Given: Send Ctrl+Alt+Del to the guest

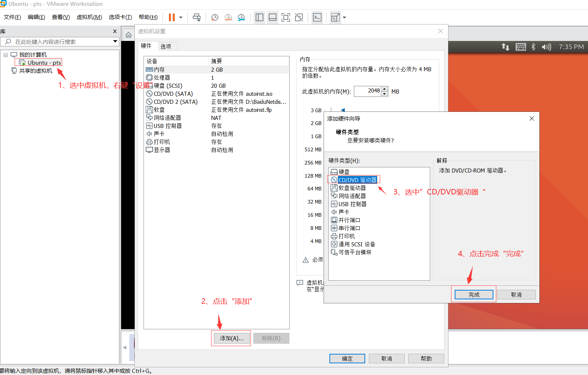Looking at the screenshot, I should pyautogui.click(x=196, y=17).
